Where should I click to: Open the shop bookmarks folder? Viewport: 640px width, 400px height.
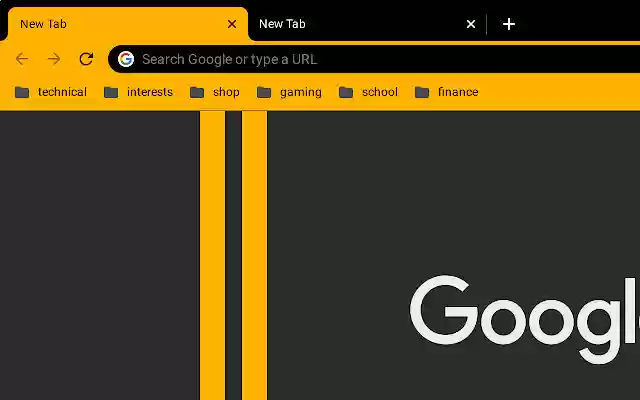pos(215,92)
